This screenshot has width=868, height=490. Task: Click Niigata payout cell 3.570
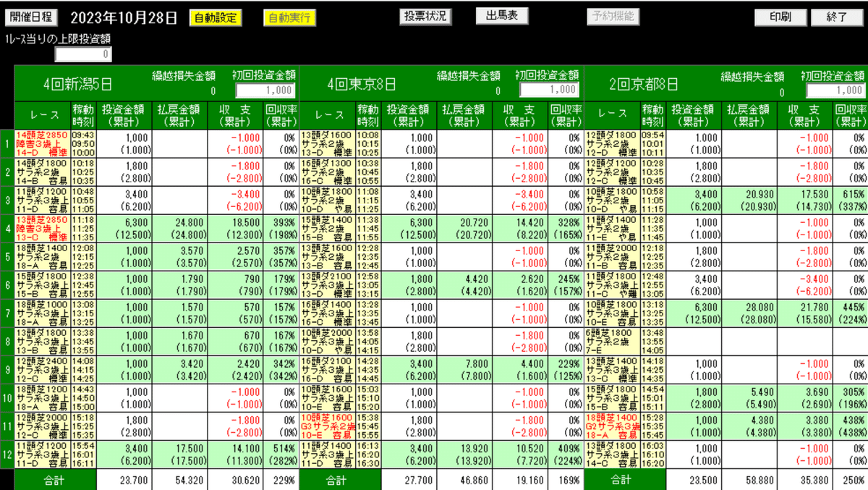[181, 257]
